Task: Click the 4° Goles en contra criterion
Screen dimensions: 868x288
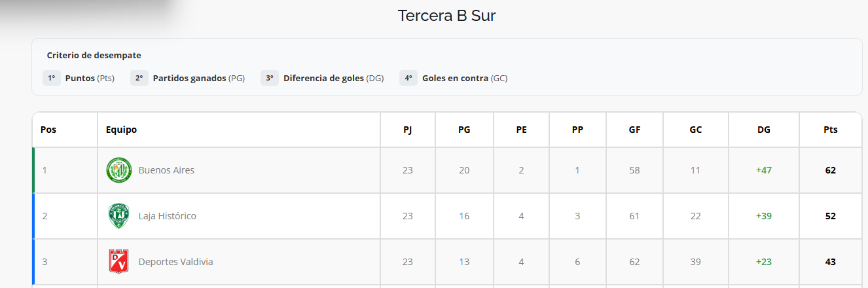Action: 454,78
